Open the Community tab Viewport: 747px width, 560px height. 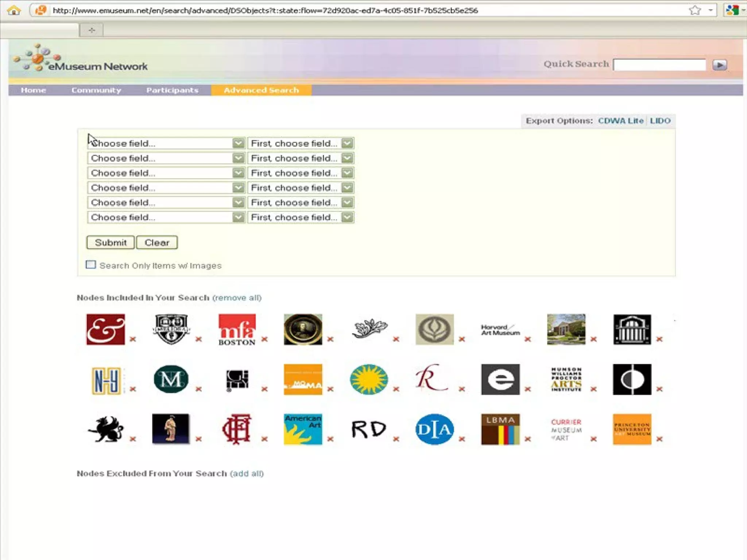pos(96,90)
